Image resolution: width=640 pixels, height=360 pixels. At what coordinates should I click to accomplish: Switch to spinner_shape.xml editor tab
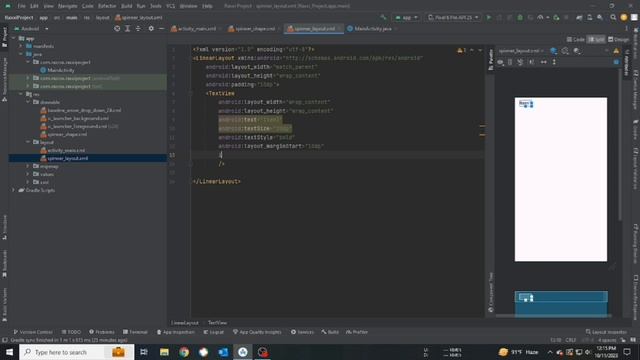click(254, 29)
